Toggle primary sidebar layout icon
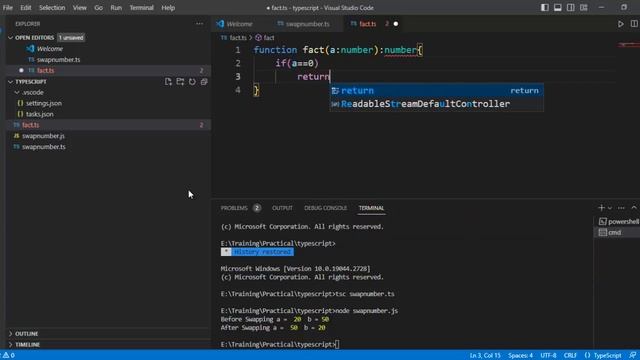The width and height of the screenshot is (640, 360). click(544, 7)
